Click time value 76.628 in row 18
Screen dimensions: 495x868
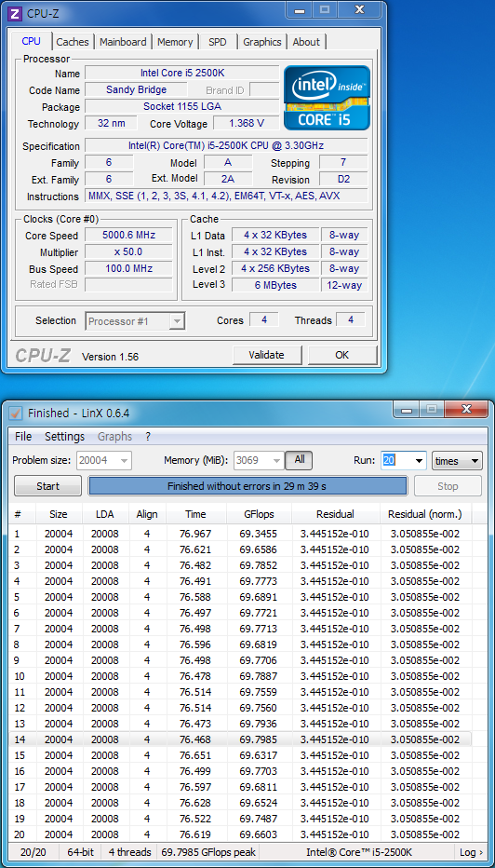pos(195,803)
